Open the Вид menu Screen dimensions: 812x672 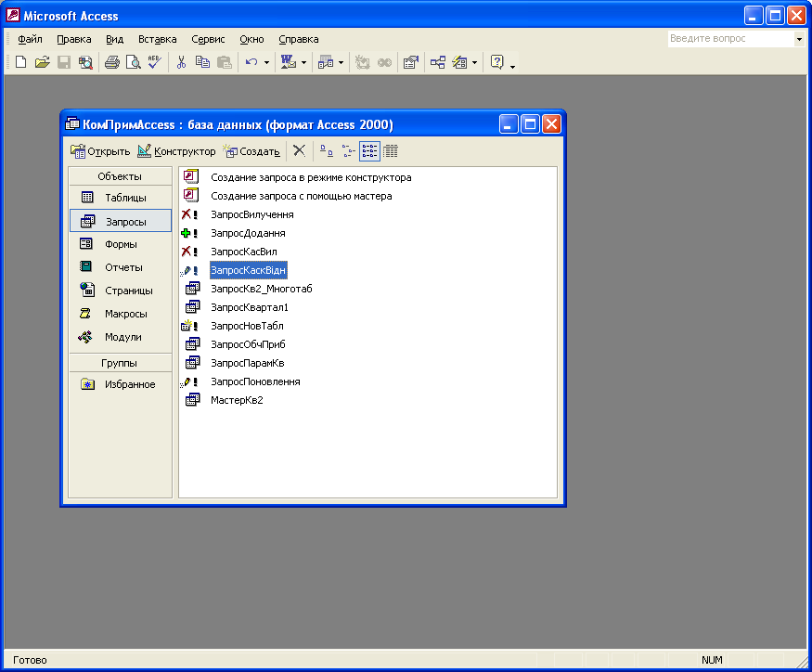point(114,39)
